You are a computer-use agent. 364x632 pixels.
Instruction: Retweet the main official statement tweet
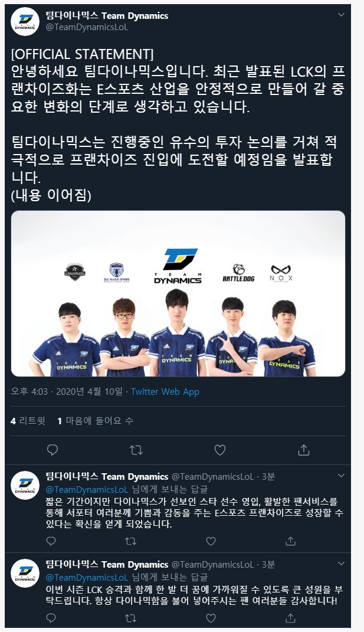(136, 450)
